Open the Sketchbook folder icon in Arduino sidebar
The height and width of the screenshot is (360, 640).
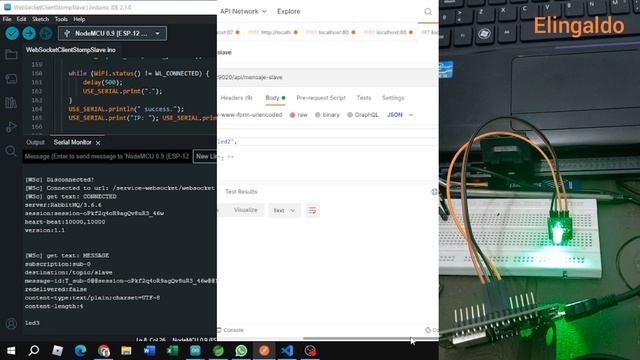tap(11, 54)
